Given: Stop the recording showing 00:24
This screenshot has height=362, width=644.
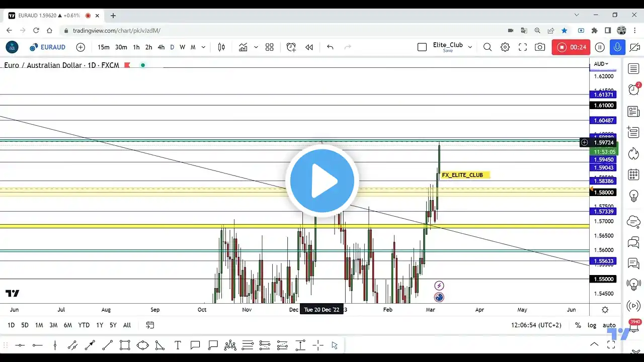Looking at the screenshot, I should point(571,47).
